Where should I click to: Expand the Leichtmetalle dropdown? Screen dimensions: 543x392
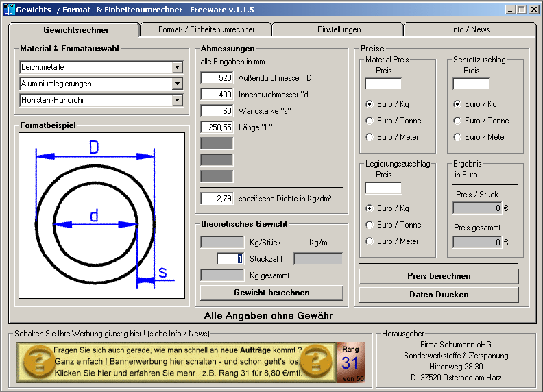pos(178,67)
